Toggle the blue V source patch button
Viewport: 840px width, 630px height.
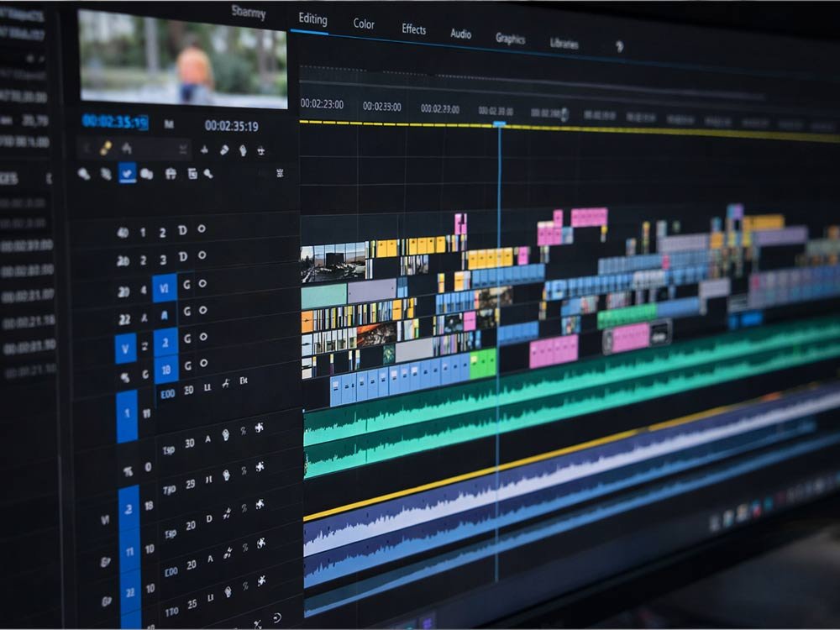[125, 348]
